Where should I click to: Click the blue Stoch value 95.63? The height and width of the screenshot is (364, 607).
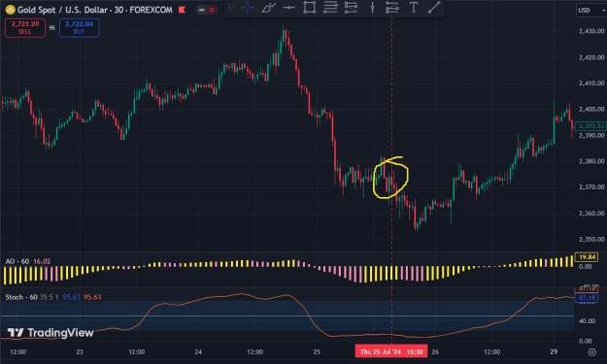[71, 297]
